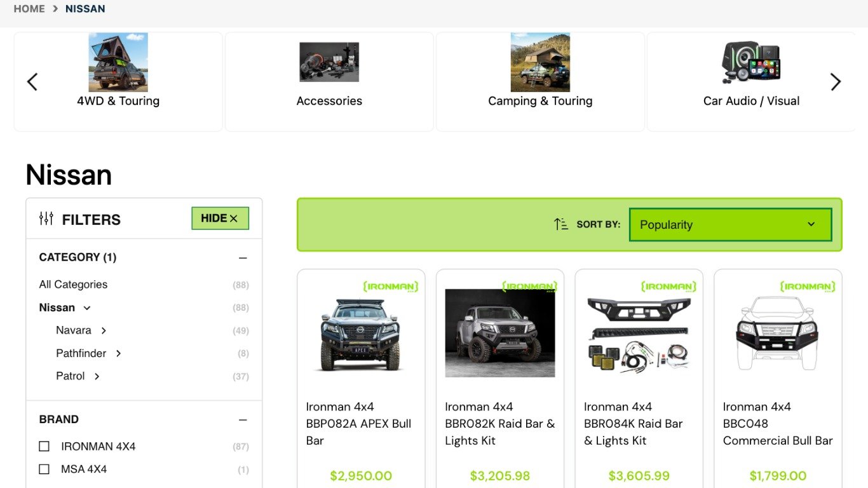Hide the filters panel

pos(220,219)
